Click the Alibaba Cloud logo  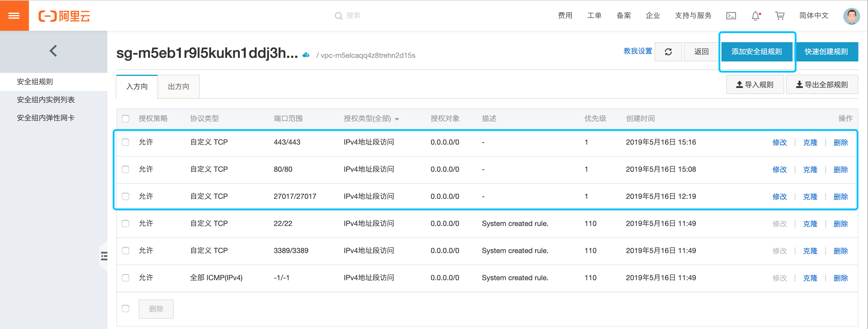pyautogui.click(x=64, y=15)
